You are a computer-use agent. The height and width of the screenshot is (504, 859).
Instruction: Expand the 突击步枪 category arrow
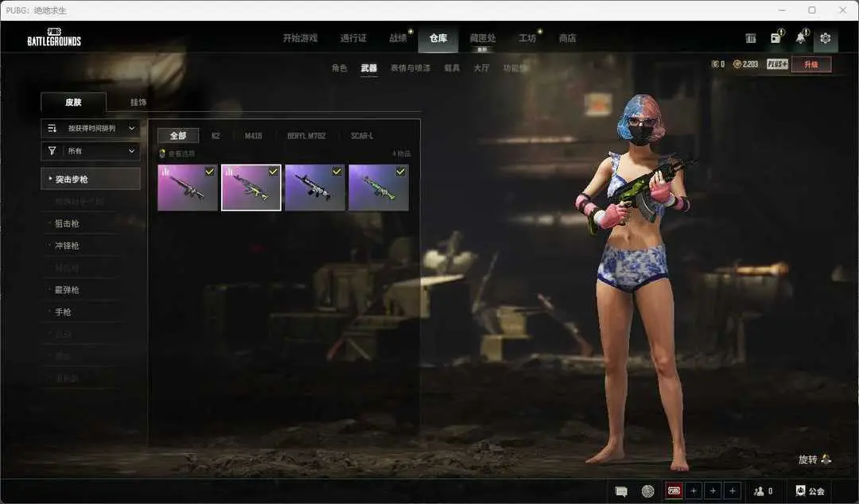pyautogui.click(x=50, y=179)
